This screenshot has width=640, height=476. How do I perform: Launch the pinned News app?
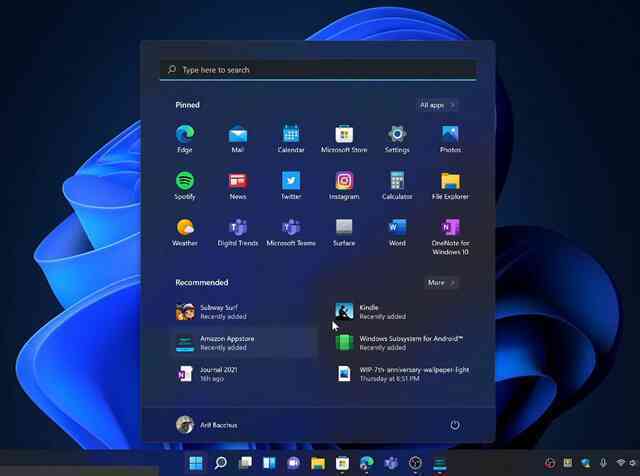(238, 186)
